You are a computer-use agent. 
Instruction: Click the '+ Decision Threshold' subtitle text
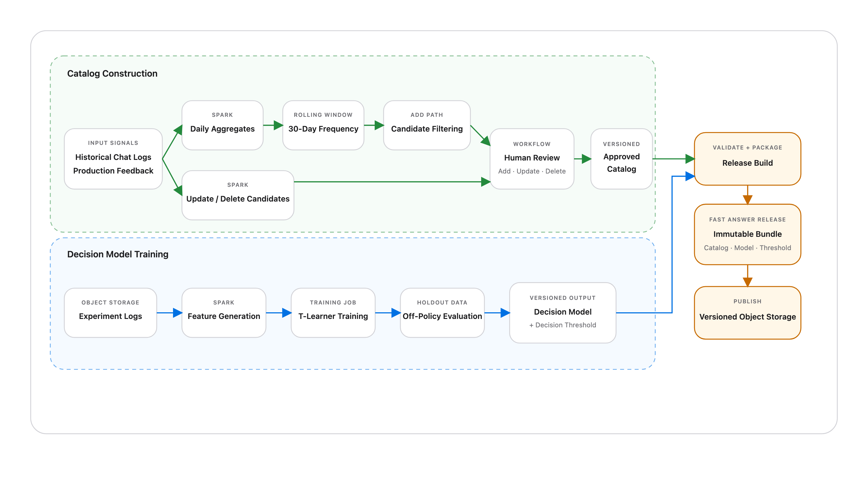563,325
